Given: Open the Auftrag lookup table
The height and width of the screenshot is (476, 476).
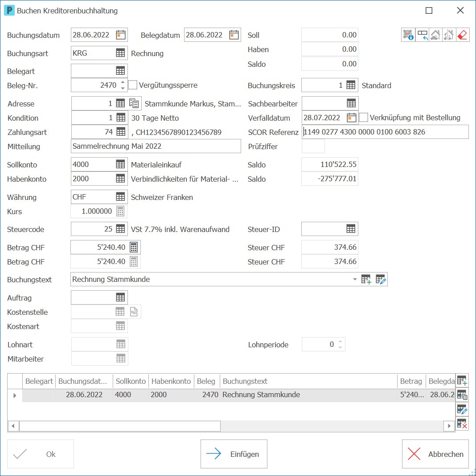Looking at the screenshot, I should [120, 297].
